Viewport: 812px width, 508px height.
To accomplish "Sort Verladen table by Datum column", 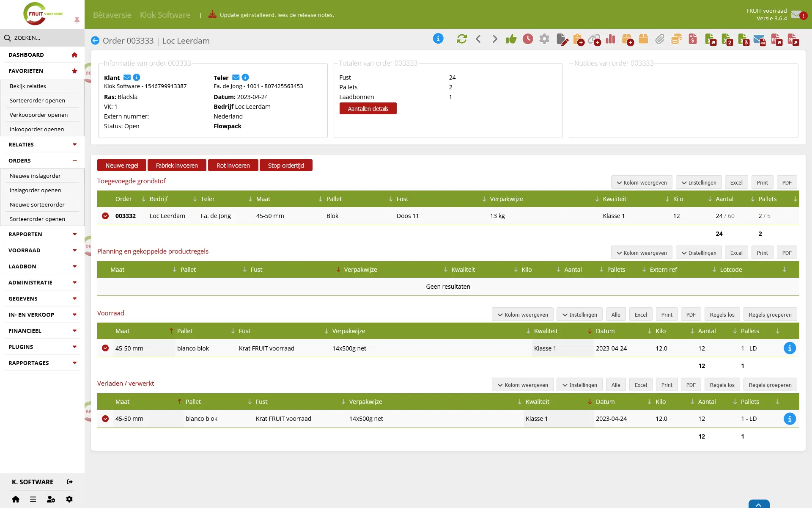I will [x=605, y=401].
